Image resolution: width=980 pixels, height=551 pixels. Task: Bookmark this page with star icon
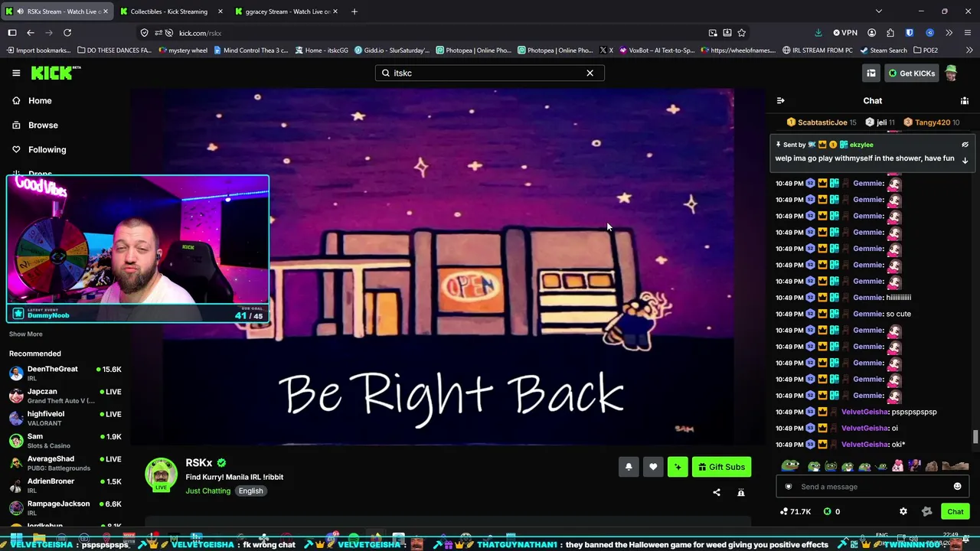[x=741, y=33]
